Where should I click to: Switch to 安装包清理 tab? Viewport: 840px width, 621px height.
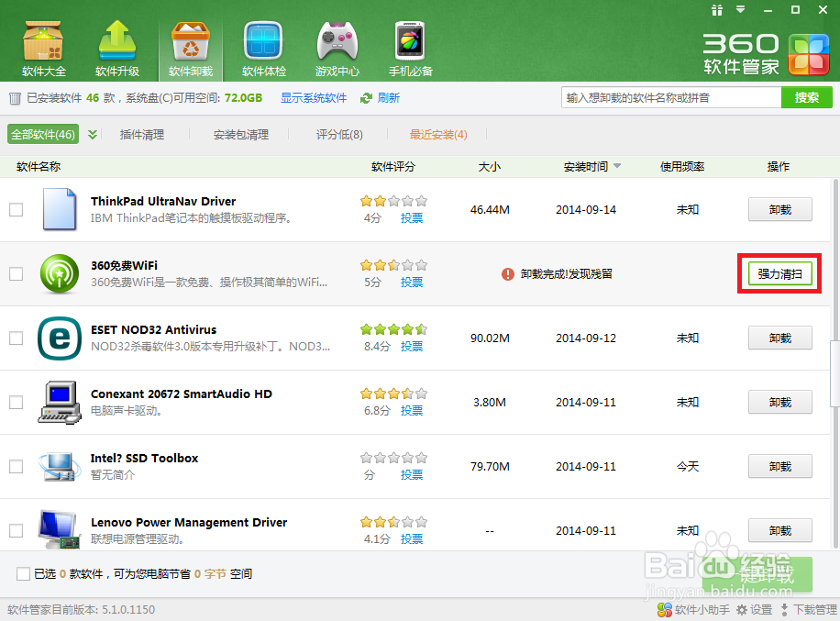click(x=241, y=135)
